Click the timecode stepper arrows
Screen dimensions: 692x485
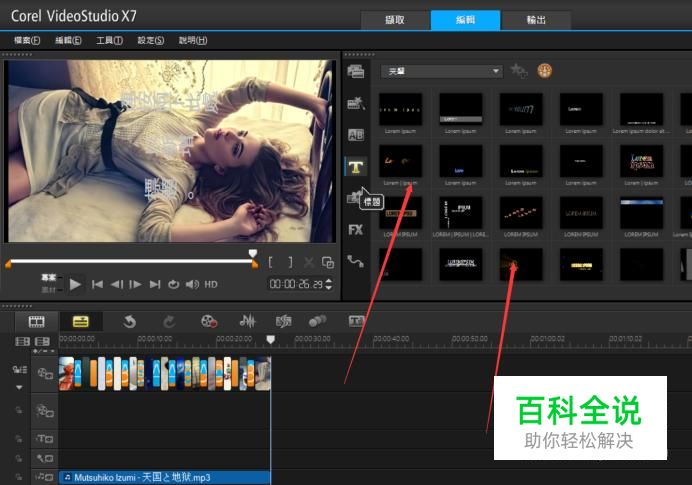pyautogui.click(x=328, y=284)
